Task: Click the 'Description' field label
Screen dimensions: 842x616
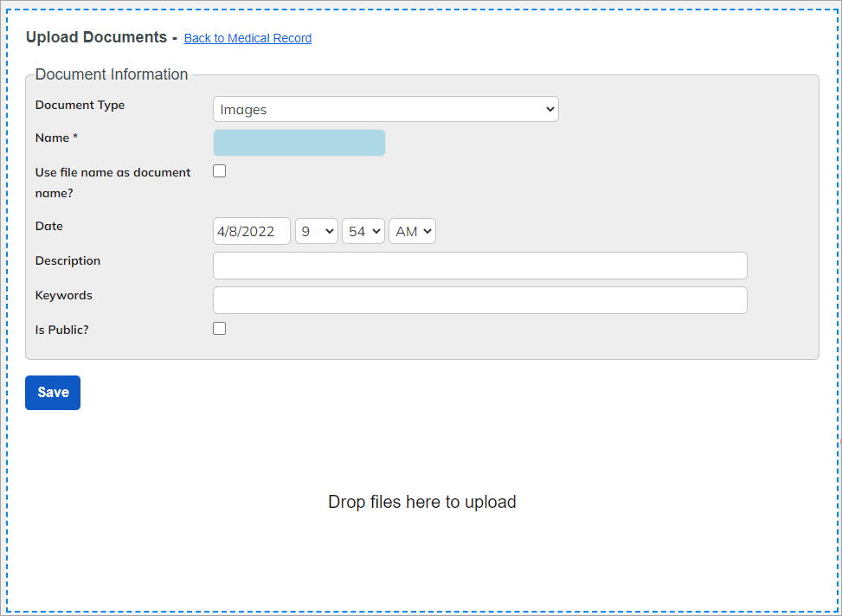Action: tap(67, 260)
